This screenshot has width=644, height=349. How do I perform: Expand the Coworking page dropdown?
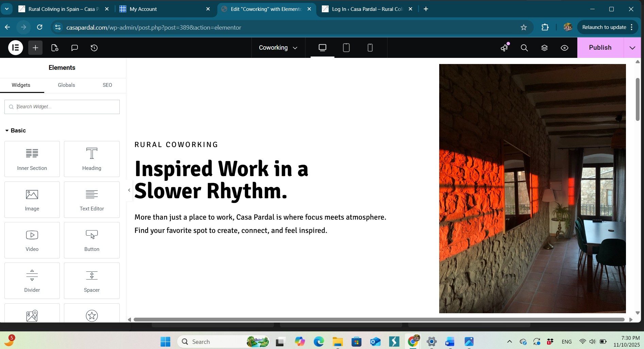[x=278, y=48]
